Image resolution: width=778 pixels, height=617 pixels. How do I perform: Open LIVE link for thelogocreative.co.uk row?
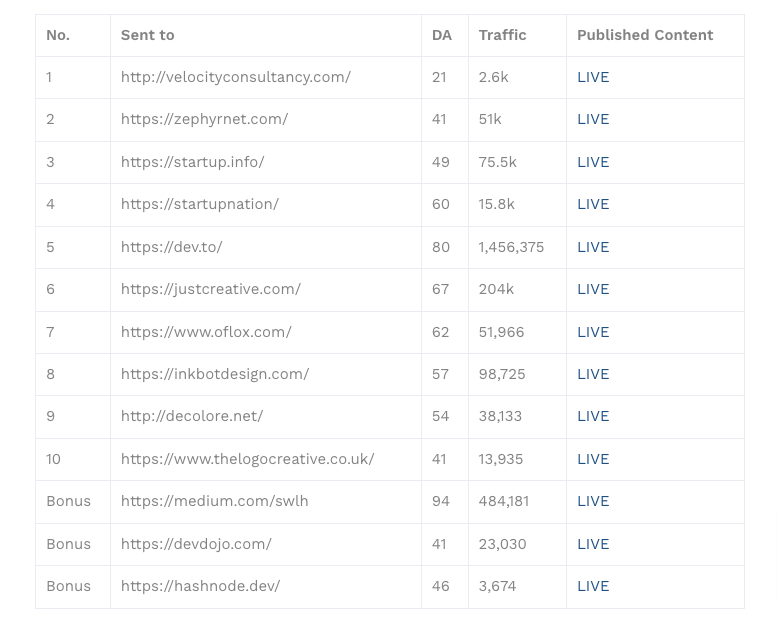point(593,459)
